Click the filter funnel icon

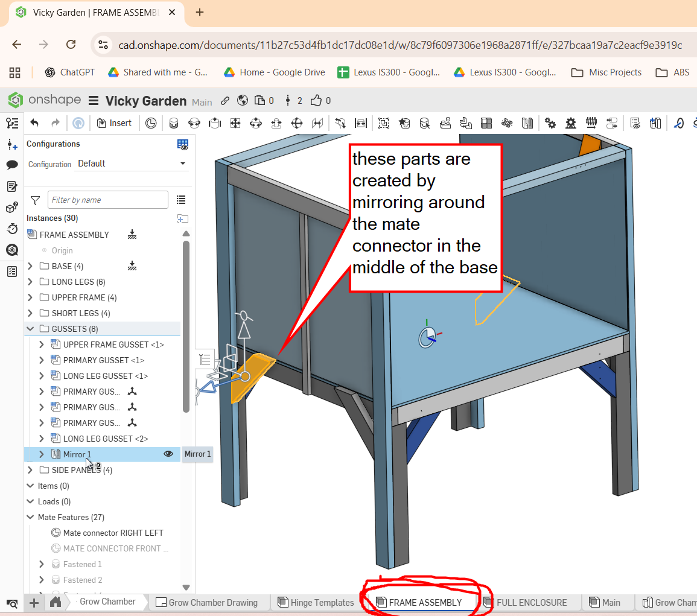[35, 200]
